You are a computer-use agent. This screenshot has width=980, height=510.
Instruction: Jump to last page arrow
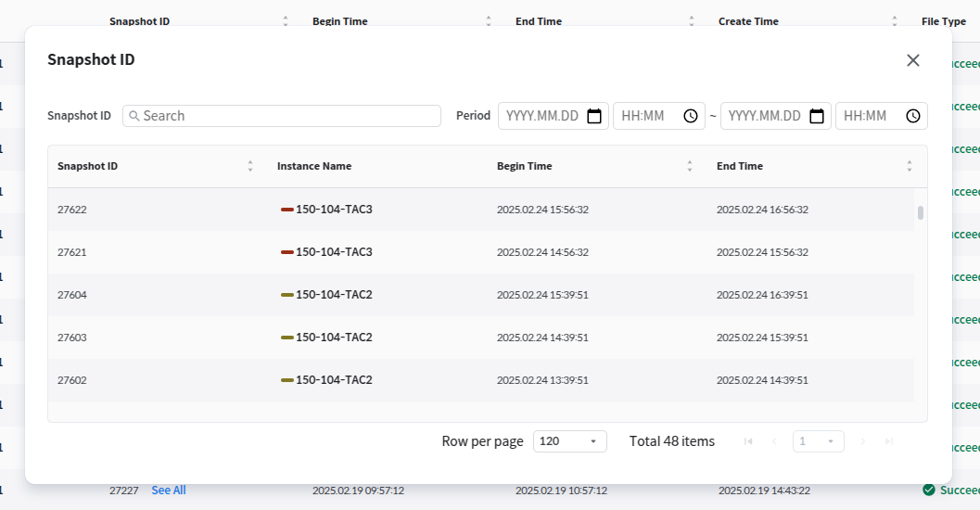click(x=889, y=441)
